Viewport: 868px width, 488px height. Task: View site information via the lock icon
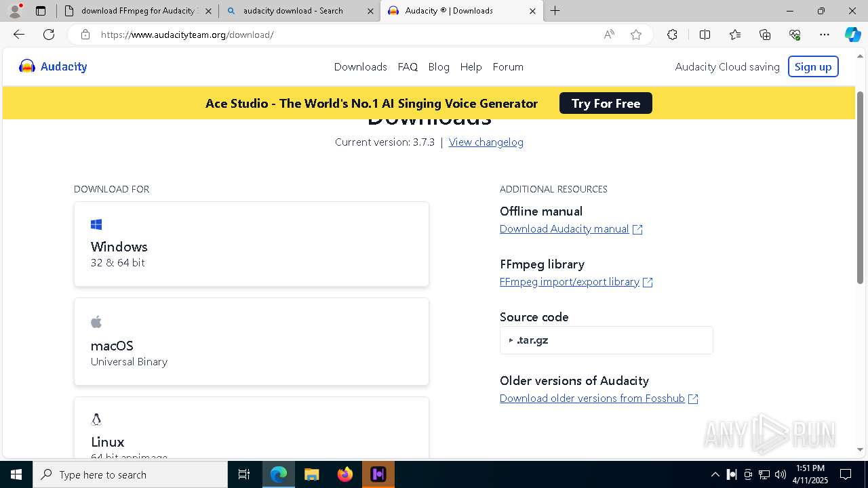85,35
